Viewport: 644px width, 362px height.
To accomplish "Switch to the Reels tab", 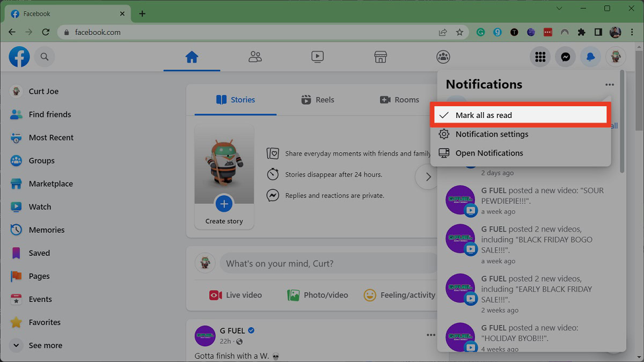I will [x=318, y=100].
